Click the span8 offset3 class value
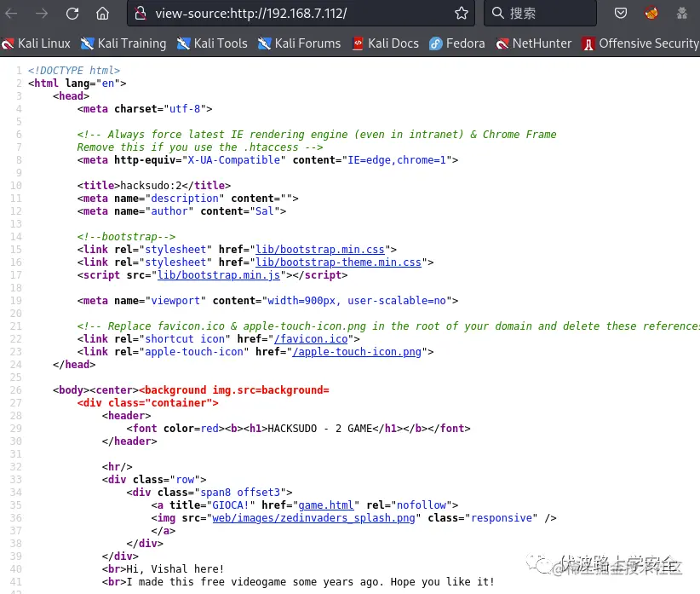This screenshot has width=700, height=594. point(240,493)
